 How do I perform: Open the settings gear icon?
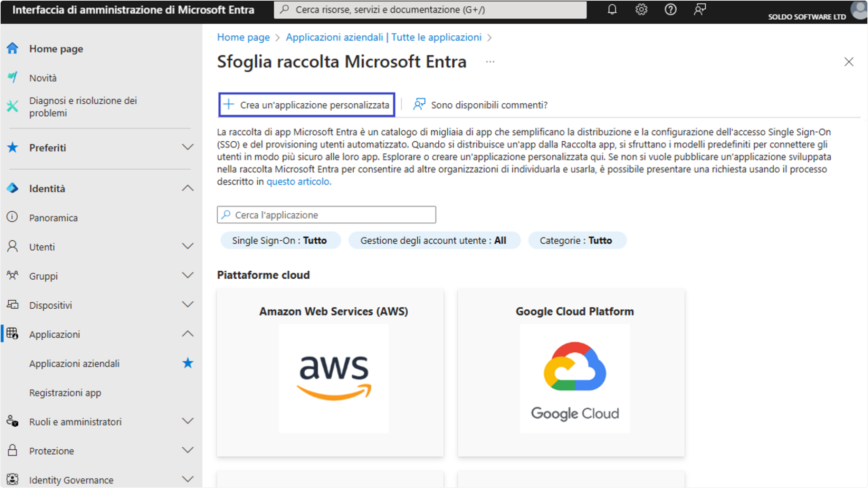click(x=641, y=9)
